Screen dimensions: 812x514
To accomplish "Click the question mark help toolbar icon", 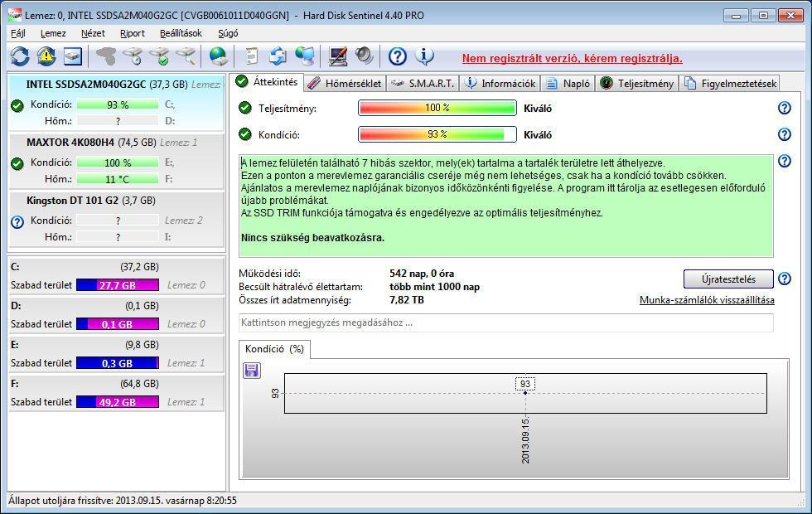I will tap(397, 56).
